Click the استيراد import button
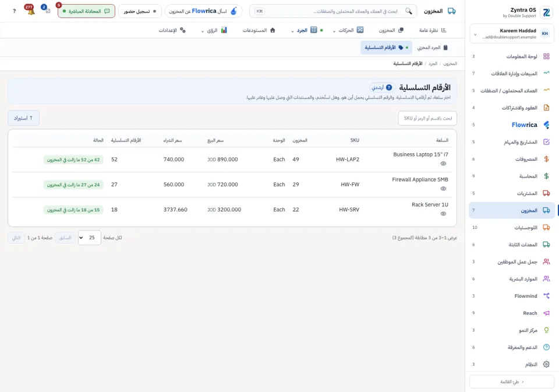The width and height of the screenshot is (559, 392). click(23, 118)
